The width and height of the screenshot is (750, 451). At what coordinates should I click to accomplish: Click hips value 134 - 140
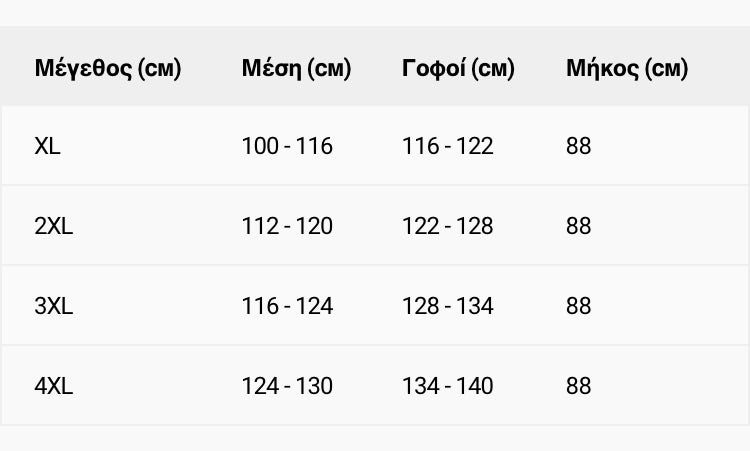coord(448,385)
